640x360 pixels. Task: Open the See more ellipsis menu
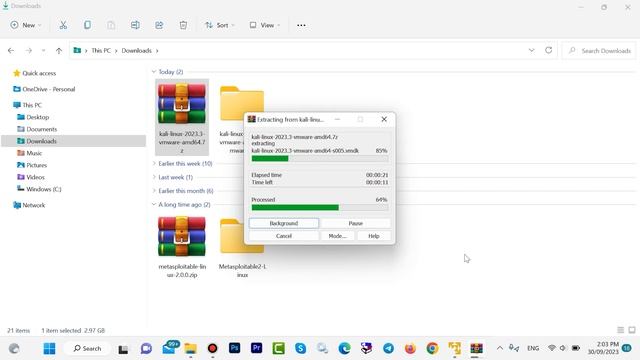coord(301,25)
